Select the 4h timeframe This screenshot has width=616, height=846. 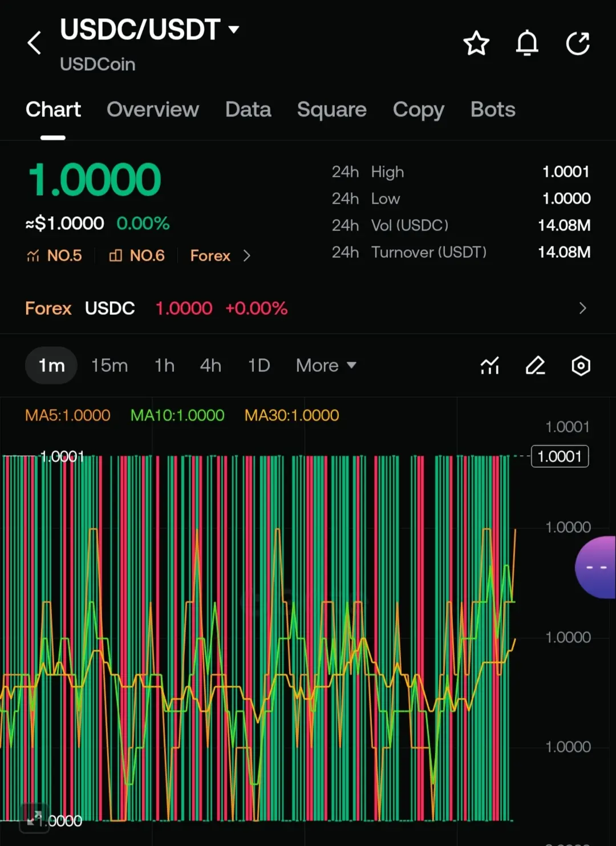point(210,365)
